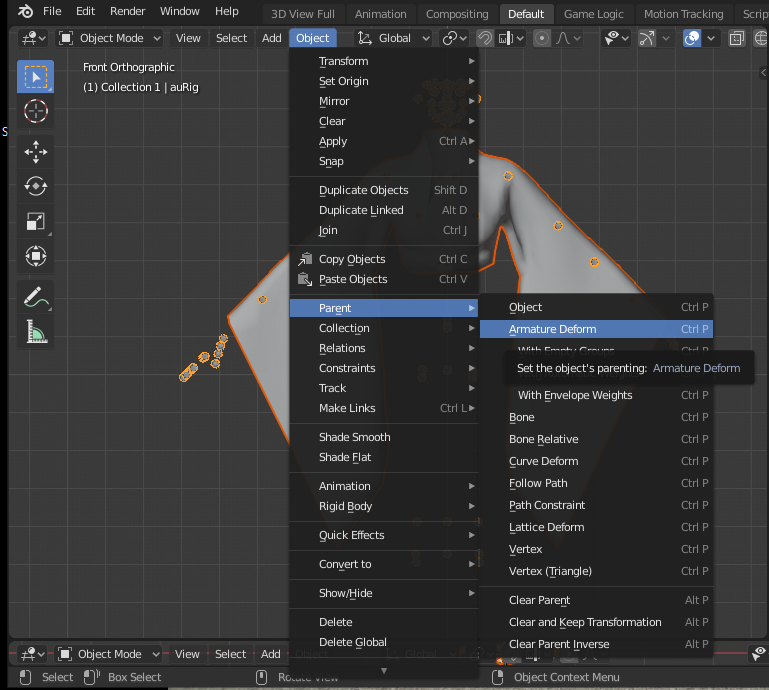Switch to Animation workspace tab

click(381, 14)
